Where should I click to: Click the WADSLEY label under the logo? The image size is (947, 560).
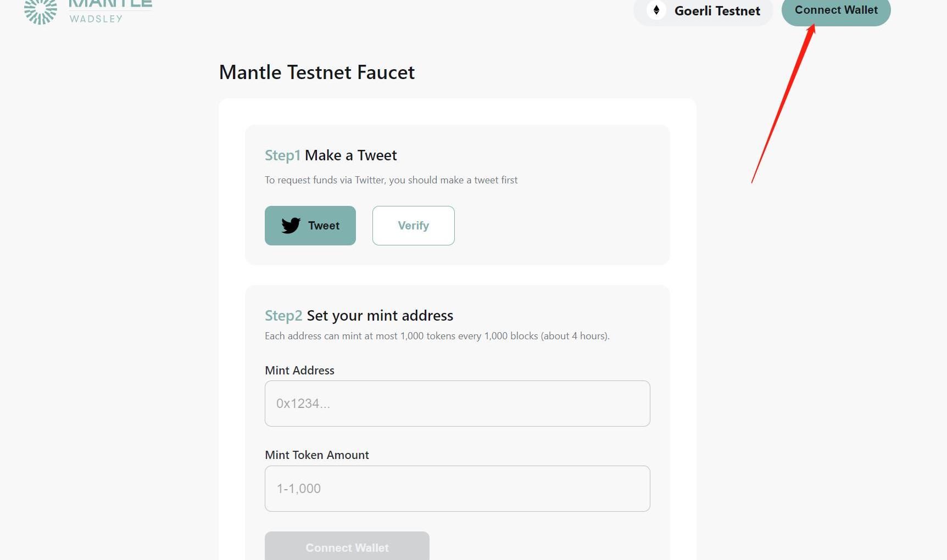click(96, 19)
